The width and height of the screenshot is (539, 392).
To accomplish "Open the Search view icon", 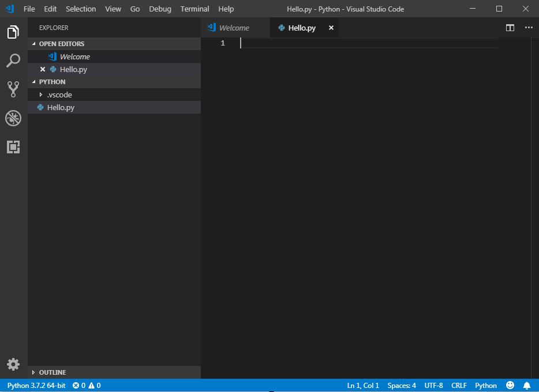I will click(x=13, y=61).
